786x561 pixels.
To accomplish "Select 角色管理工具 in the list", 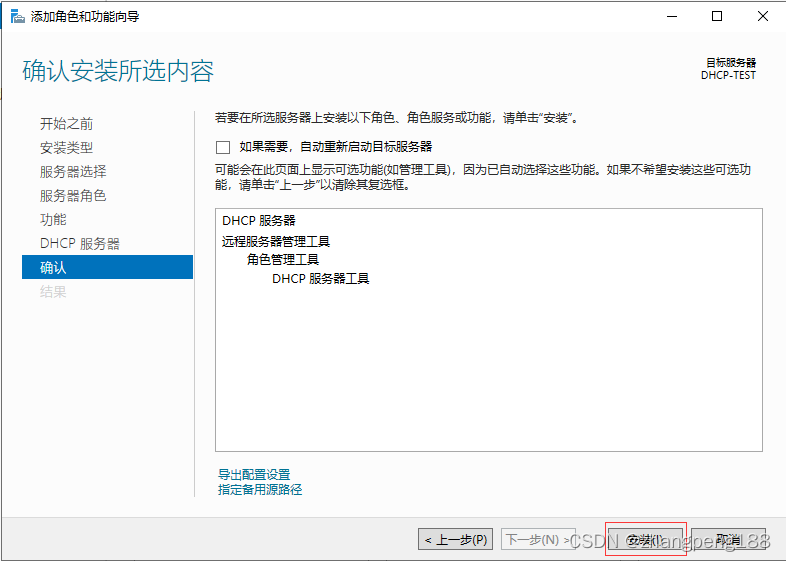I will pos(283,260).
